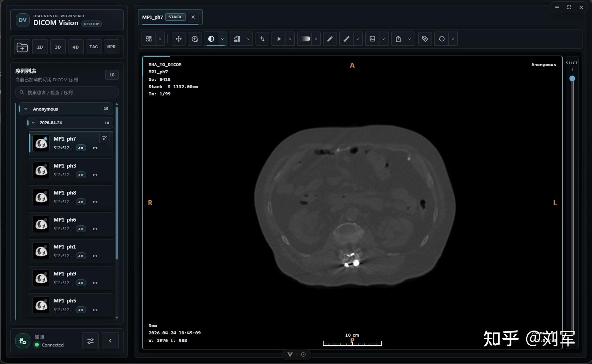Screen dimensions: 592x364
Task: Click the open folder icon
Action: pos(22,47)
